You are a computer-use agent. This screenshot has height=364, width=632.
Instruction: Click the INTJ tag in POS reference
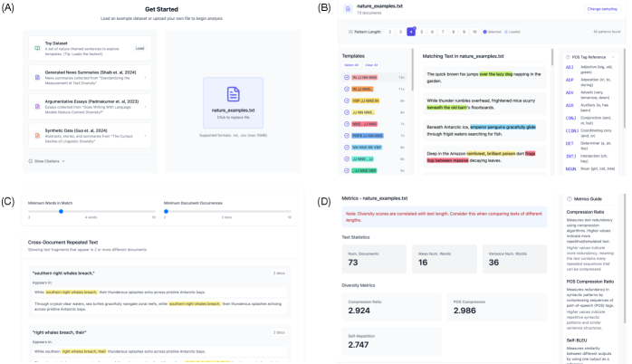pos(570,156)
